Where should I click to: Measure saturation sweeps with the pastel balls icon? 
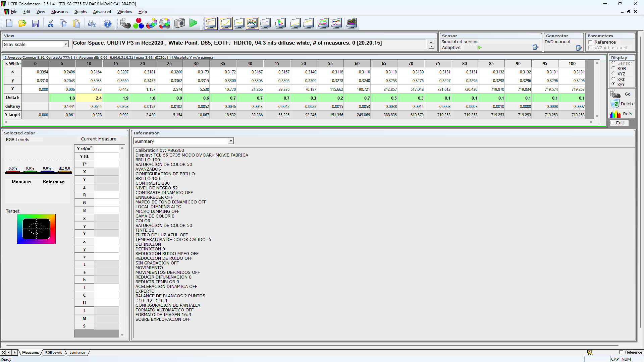click(165, 23)
